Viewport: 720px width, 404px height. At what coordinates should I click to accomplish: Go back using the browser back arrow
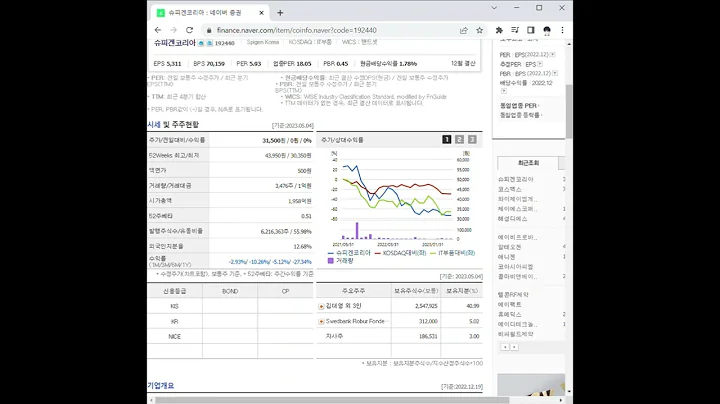point(158,30)
